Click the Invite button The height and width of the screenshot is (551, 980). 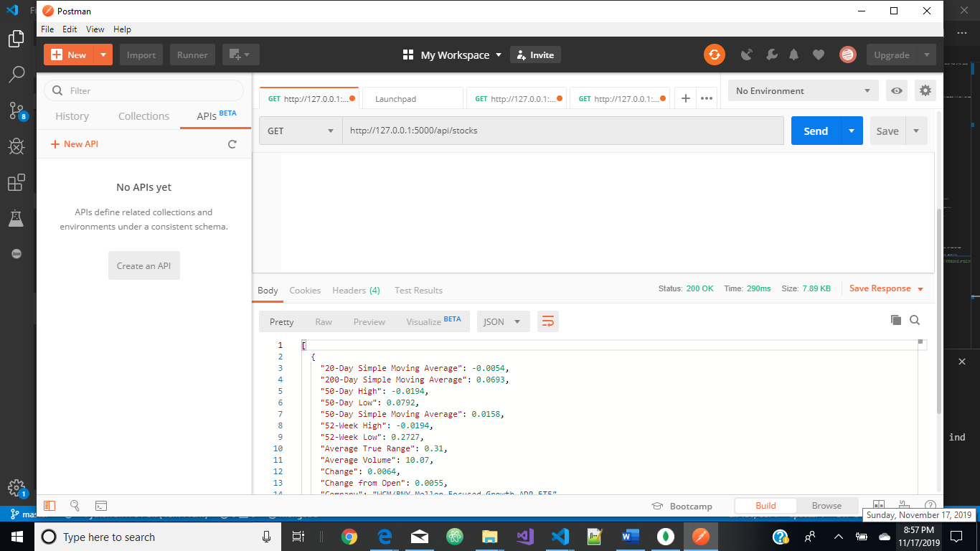click(x=535, y=55)
